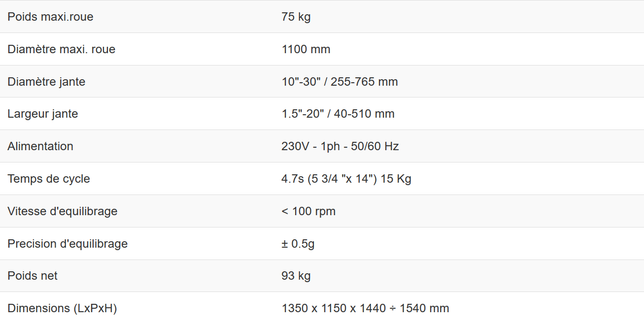Click the 'Vitesse d'equilibrage' label
The height and width of the screenshot is (324, 644).
point(63,211)
